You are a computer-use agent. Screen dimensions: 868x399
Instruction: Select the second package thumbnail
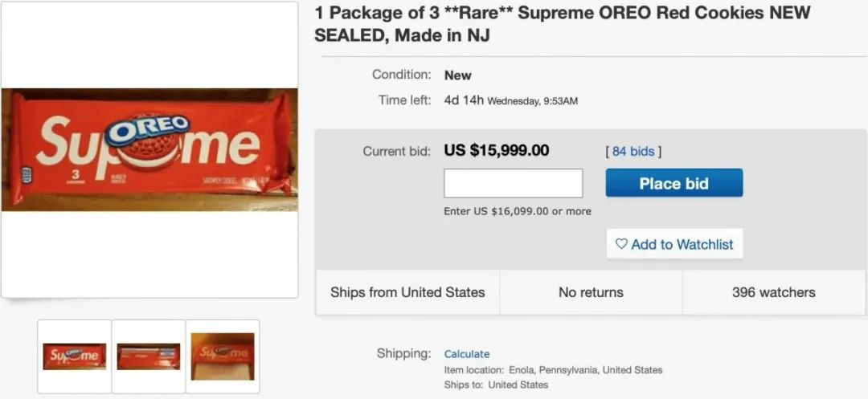point(148,356)
